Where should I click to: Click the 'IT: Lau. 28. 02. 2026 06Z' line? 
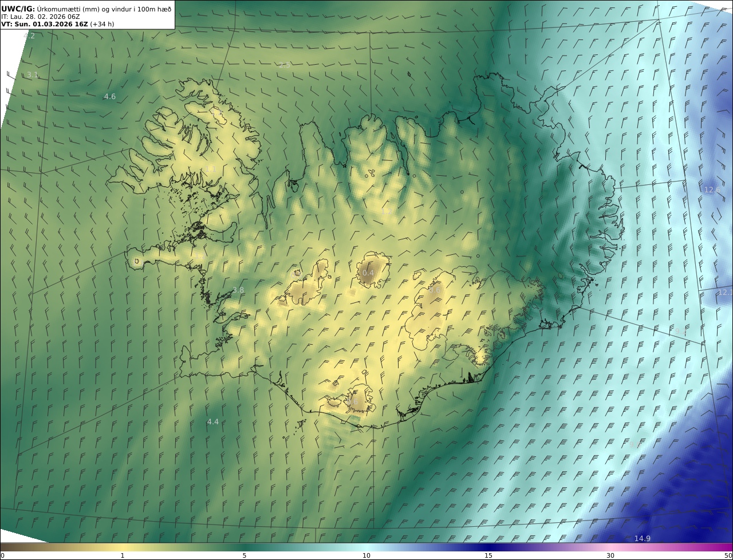[41, 17]
